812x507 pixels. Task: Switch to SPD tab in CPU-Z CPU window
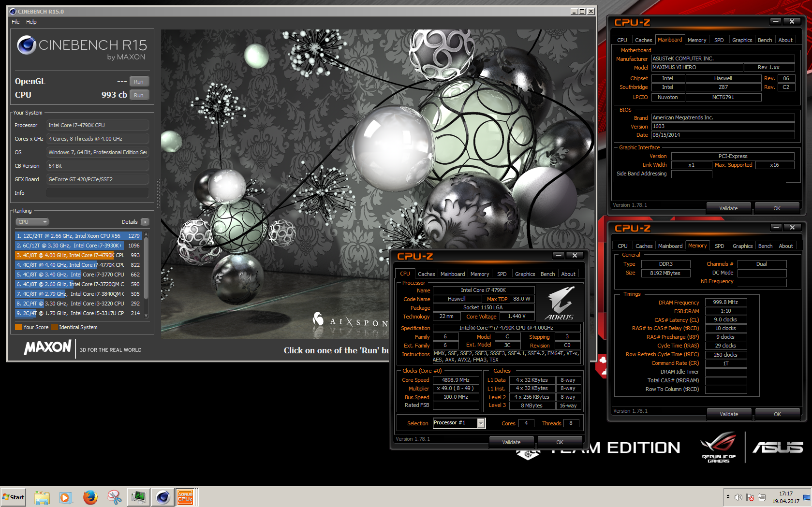(502, 274)
